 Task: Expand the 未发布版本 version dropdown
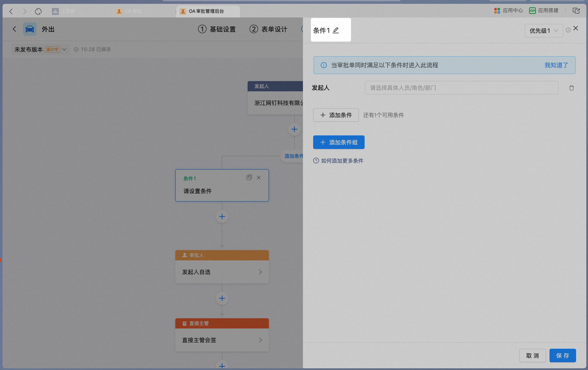(x=41, y=49)
